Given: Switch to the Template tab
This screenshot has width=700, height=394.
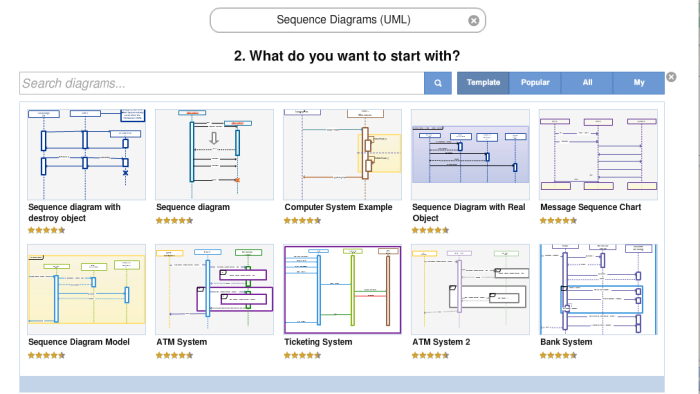Looking at the screenshot, I should (483, 83).
